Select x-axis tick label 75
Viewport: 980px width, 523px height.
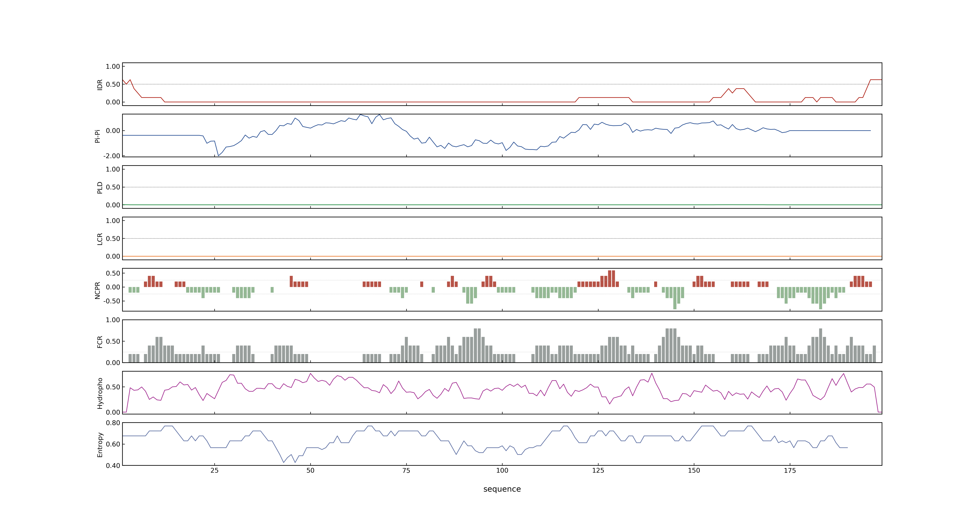click(406, 470)
